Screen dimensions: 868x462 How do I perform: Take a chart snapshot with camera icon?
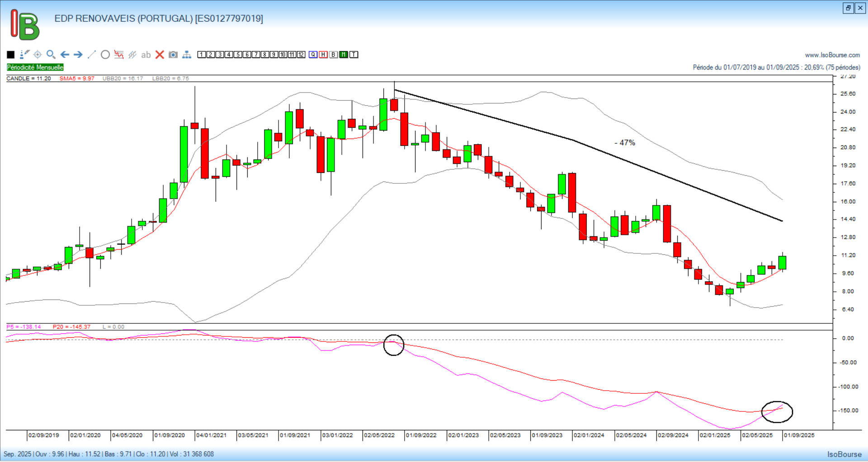(173, 55)
